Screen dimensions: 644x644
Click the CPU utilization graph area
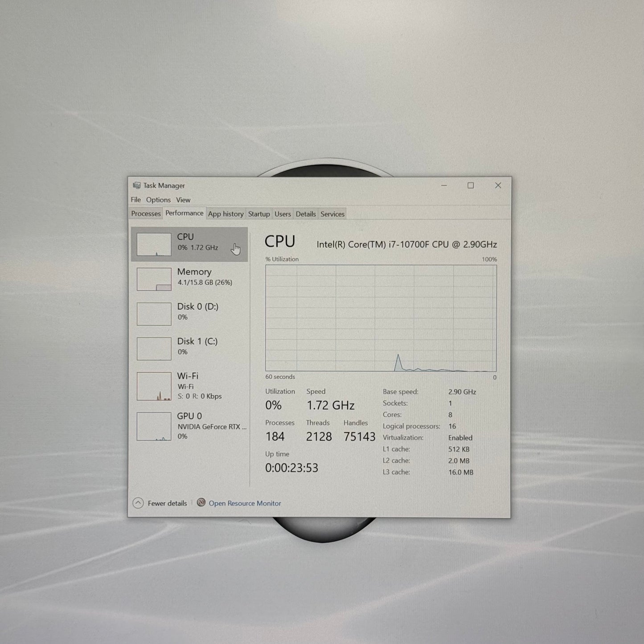381,318
